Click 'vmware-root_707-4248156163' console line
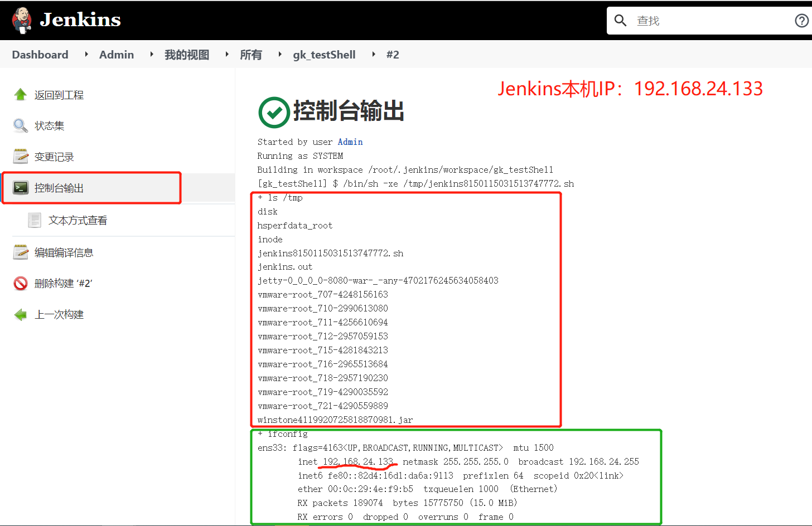Screen dimensions: 812x526 coord(323,295)
